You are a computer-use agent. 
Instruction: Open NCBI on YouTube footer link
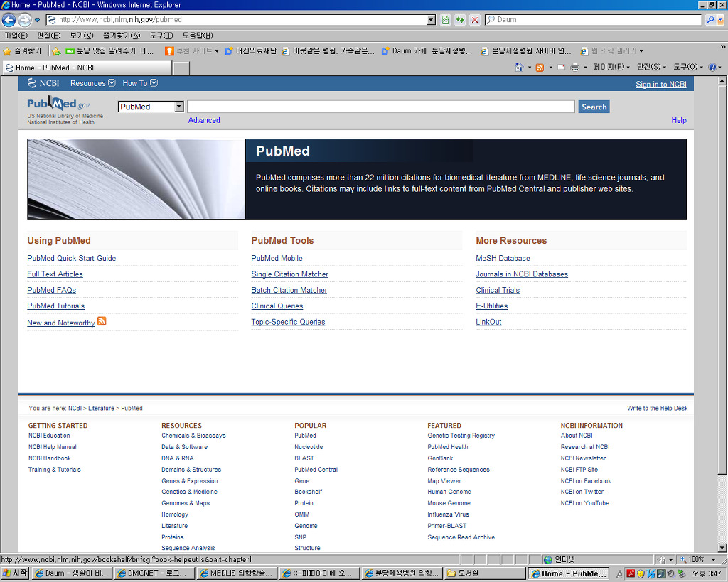584,503
